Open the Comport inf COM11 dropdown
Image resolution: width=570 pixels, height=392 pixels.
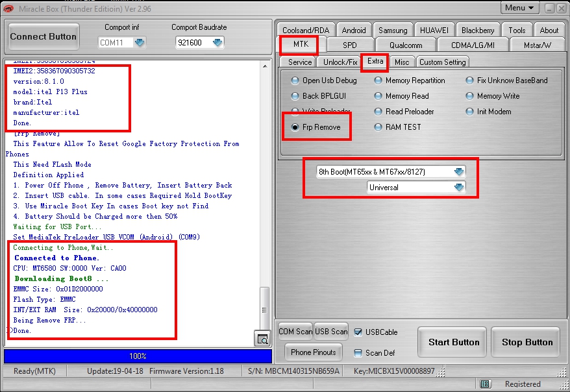(140, 42)
